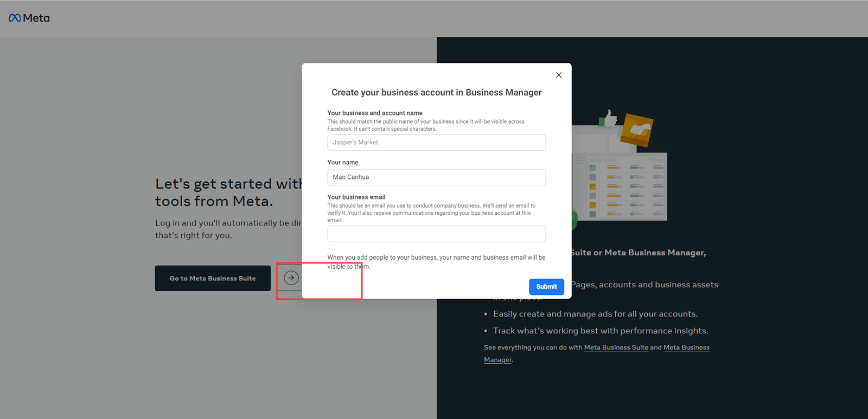Click 'Track what's working best' bullet
The height and width of the screenshot is (419, 868).
[601, 331]
